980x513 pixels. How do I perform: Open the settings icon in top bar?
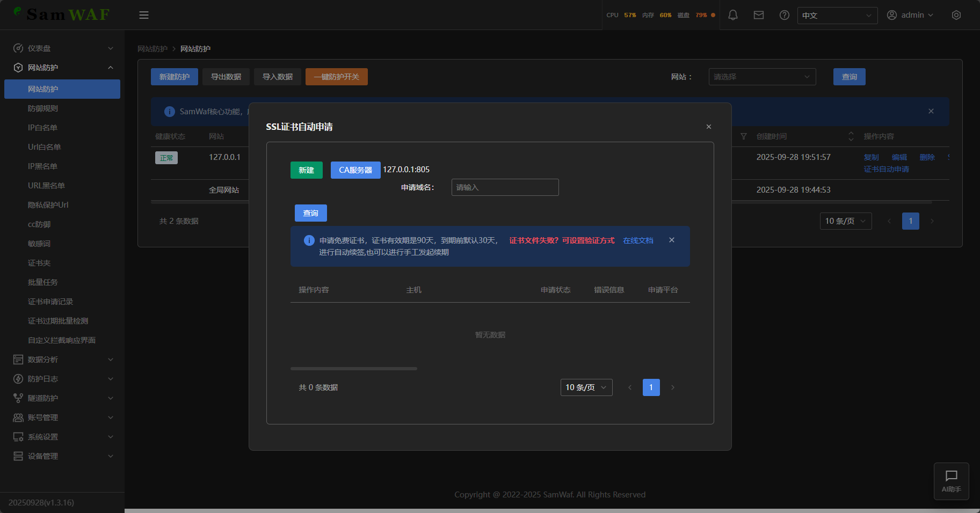click(x=956, y=15)
